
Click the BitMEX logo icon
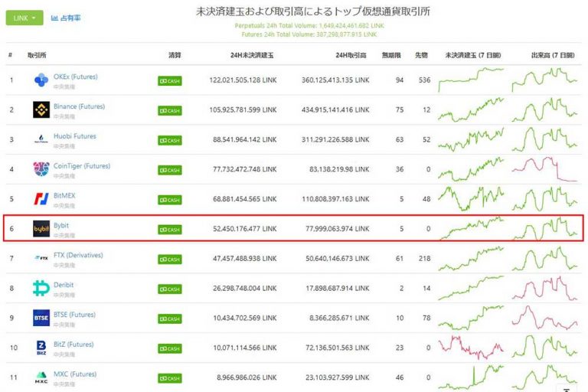point(41,199)
